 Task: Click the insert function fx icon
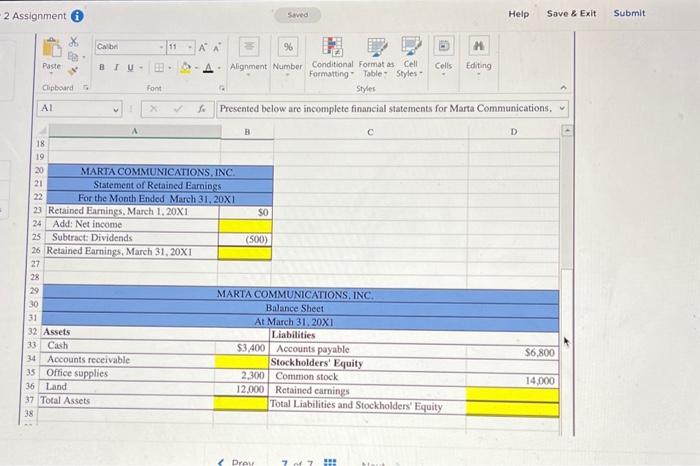pyautogui.click(x=202, y=108)
